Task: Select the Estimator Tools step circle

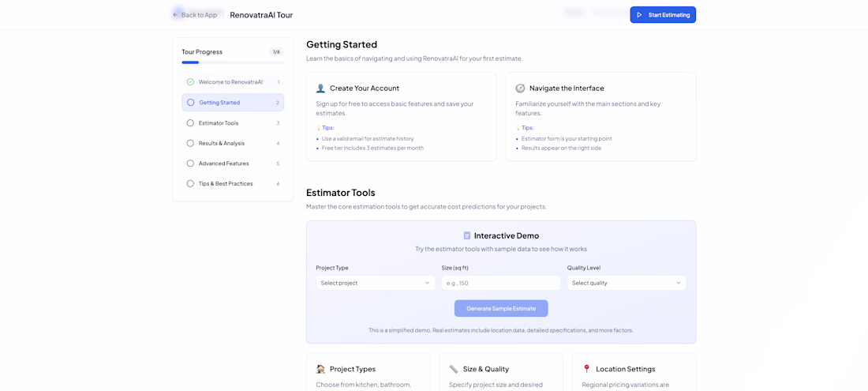Action: click(x=190, y=123)
